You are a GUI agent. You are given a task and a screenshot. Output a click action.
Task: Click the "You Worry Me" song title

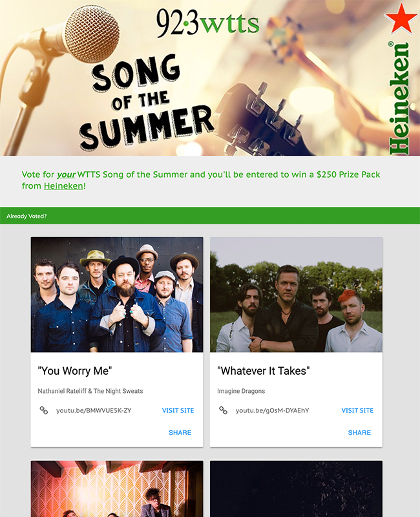pos(75,371)
